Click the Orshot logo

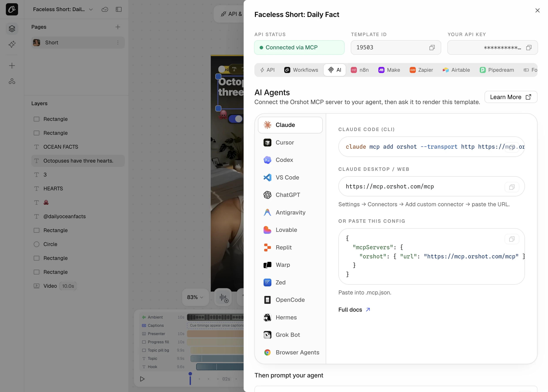click(x=12, y=9)
